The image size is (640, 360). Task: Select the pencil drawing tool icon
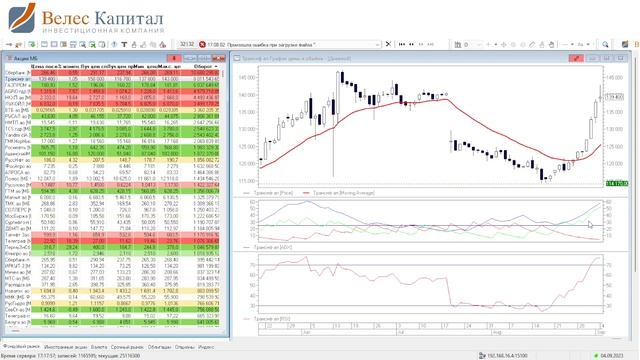pyautogui.click(x=532, y=44)
